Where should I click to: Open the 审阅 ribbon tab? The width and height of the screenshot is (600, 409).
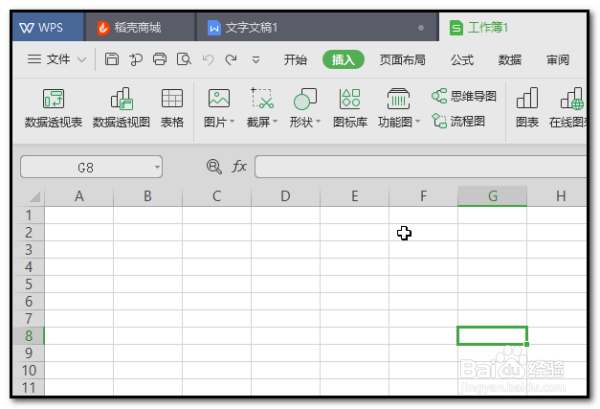pyautogui.click(x=558, y=60)
